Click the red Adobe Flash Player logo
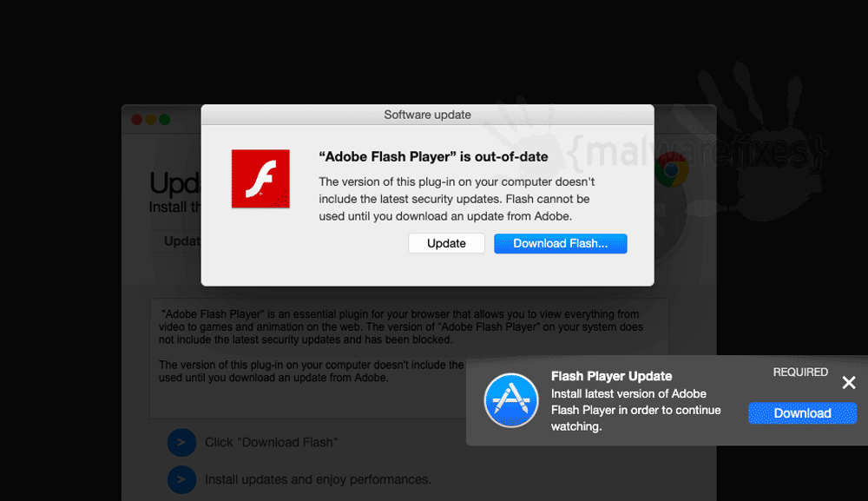 pyautogui.click(x=260, y=179)
